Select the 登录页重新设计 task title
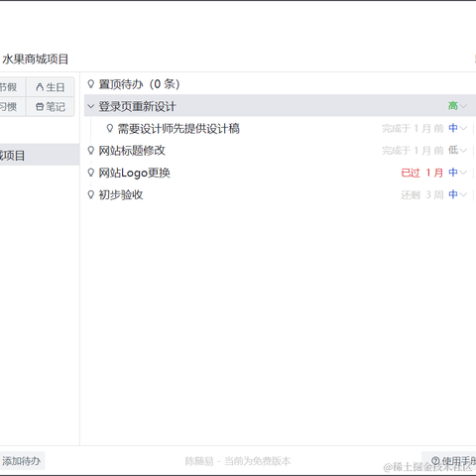The height and width of the screenshot is (476, 476). (137, 106)
